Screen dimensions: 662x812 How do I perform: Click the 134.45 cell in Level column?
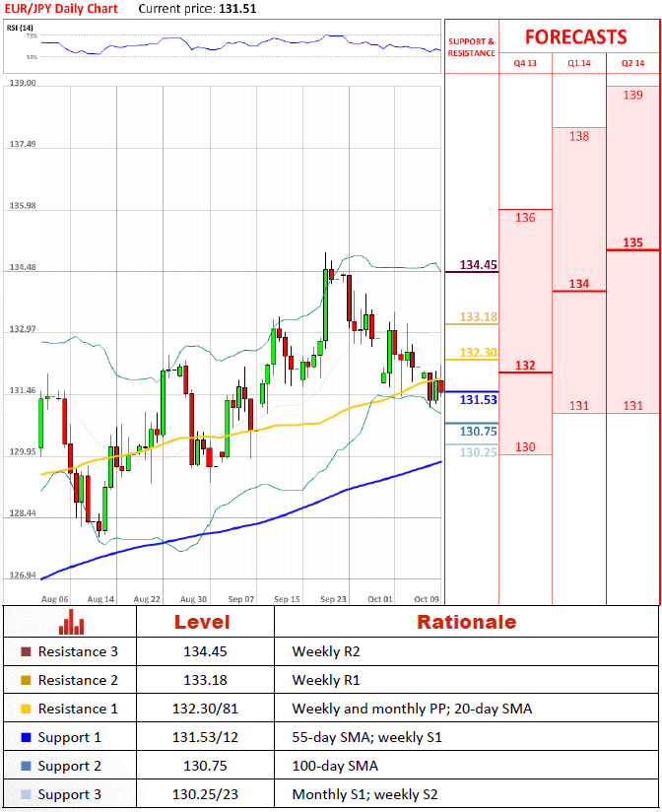coord(205,651)
